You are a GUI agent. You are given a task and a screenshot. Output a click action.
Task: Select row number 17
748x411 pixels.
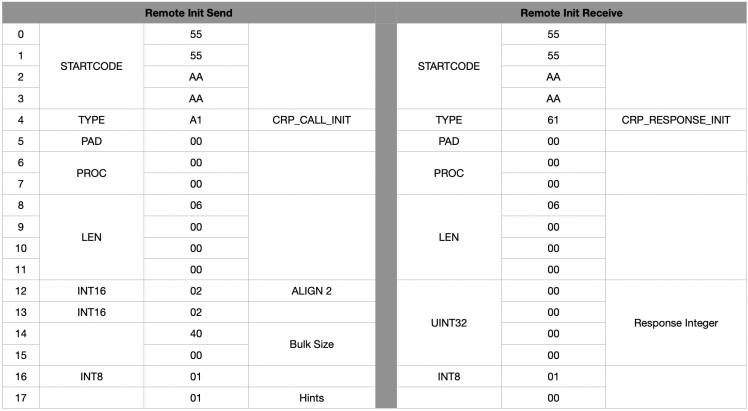point(20,398)
